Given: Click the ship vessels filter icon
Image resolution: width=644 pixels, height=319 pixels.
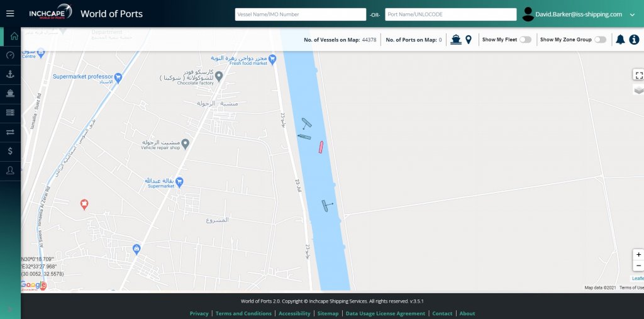Looking at the screenshot, I should (456, 40).
